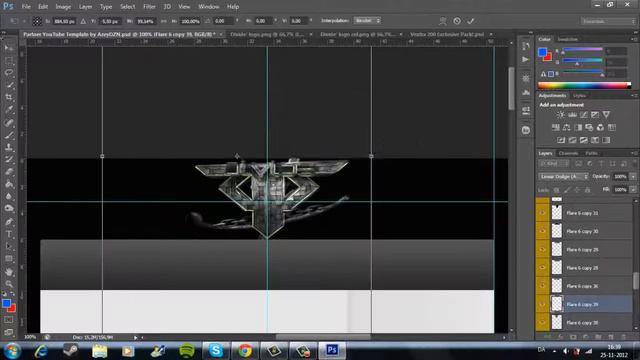Open the History collapsed panel icon
Image resolution: width=640 pixels, height=360 pixels.
tap(526, 46)
